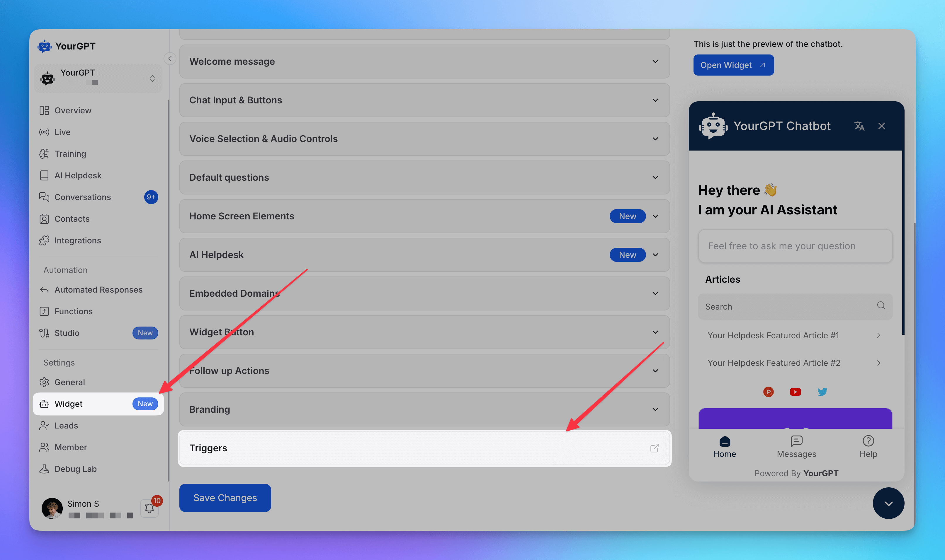Open the Automated Responses reply-arrow icon
This screenshot has height=560, width=945.
[x=44, y=289]
